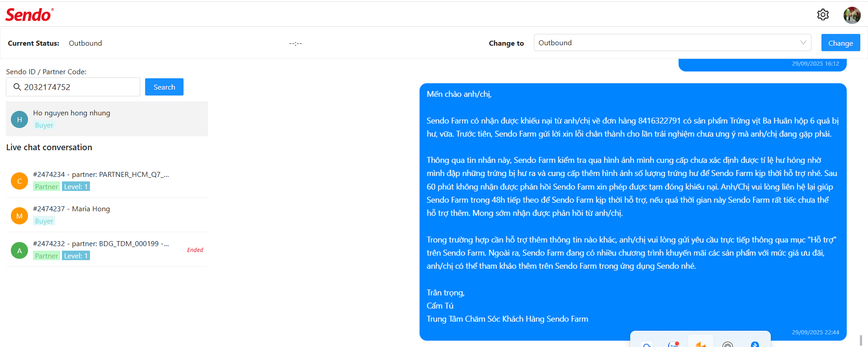Open the user profile avatar
Screen dimensions: 868x347
point(852,15)
